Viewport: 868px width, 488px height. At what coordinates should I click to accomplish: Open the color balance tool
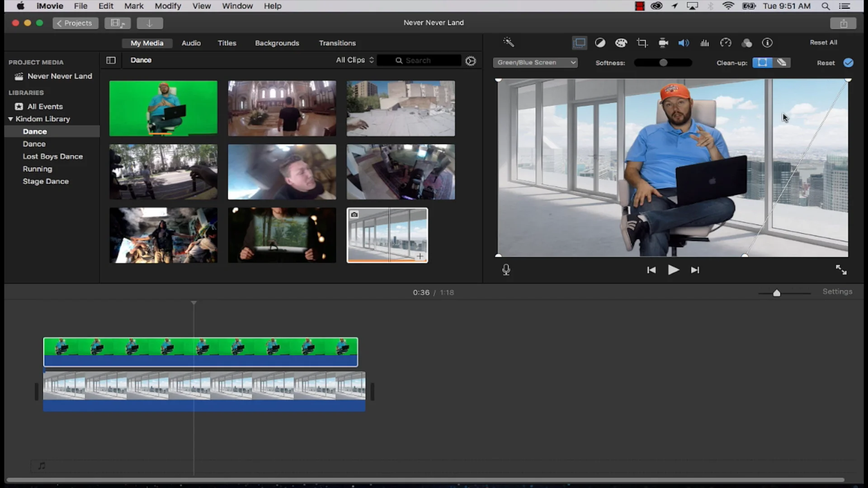coord(600,43)
